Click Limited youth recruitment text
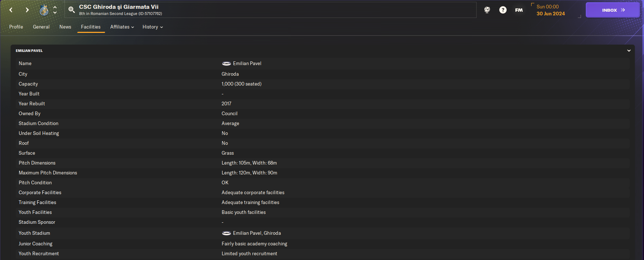644x260 pixels. point(249,254)
